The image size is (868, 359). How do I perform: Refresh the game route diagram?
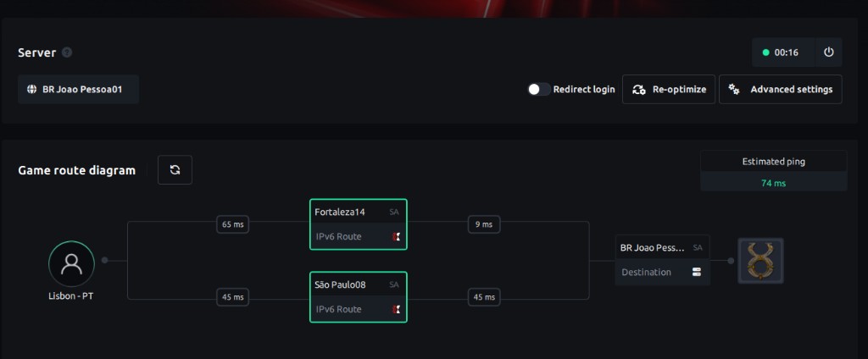[175, 170]
